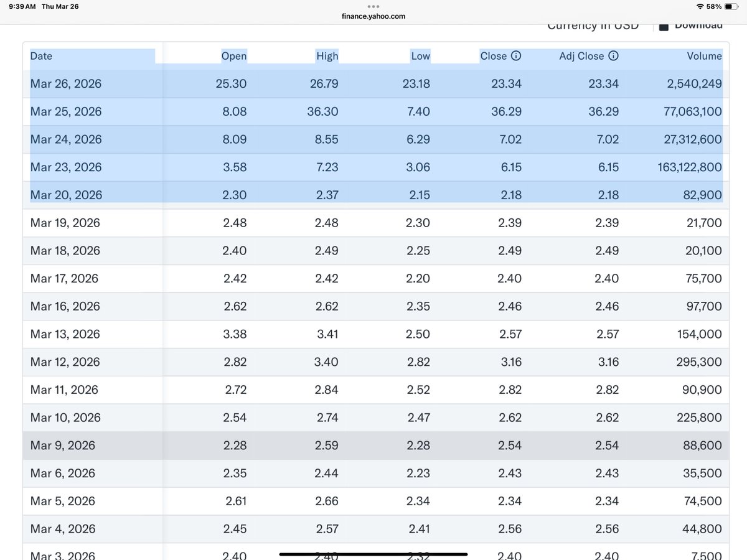The image size is (747, 560).
Task: Select the Mar 11, 2026 date cell
Action: [x=65, y=390]
